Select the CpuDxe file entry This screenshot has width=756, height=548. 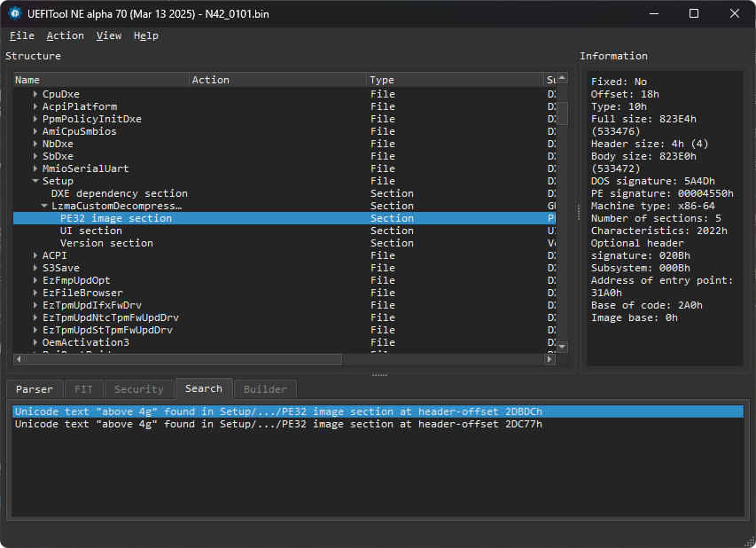point(284,94)
